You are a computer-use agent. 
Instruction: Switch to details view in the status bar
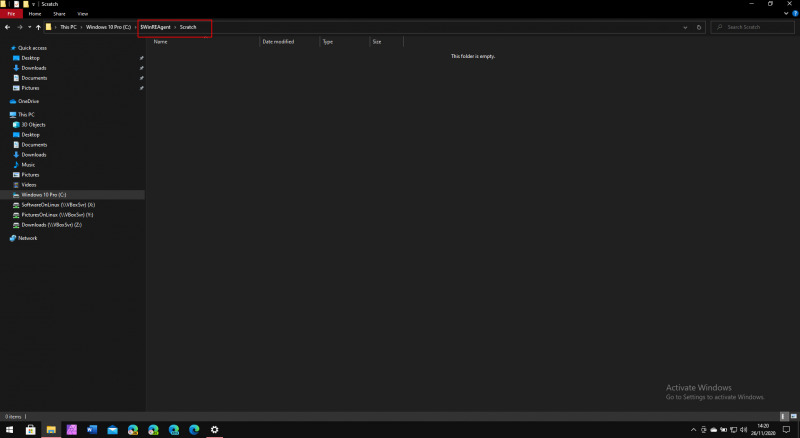tap(784, 415)
